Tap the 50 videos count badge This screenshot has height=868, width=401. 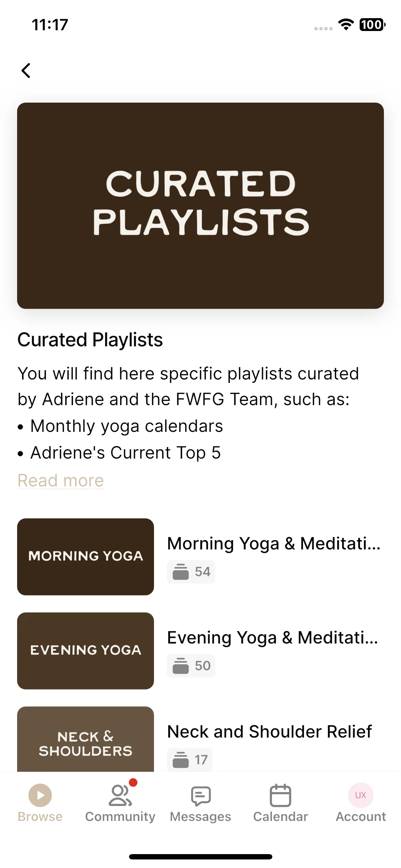click(191, 666)
